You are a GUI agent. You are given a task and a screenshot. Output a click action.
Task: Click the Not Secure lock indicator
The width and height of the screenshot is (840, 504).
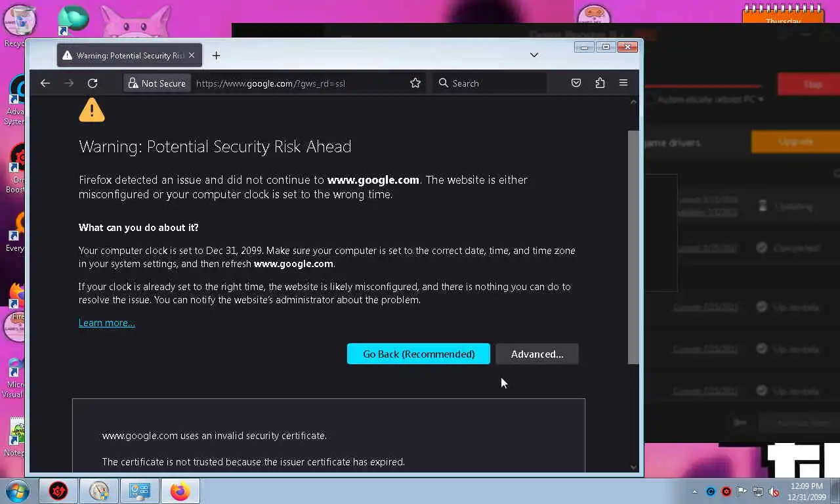click(157, 83)
